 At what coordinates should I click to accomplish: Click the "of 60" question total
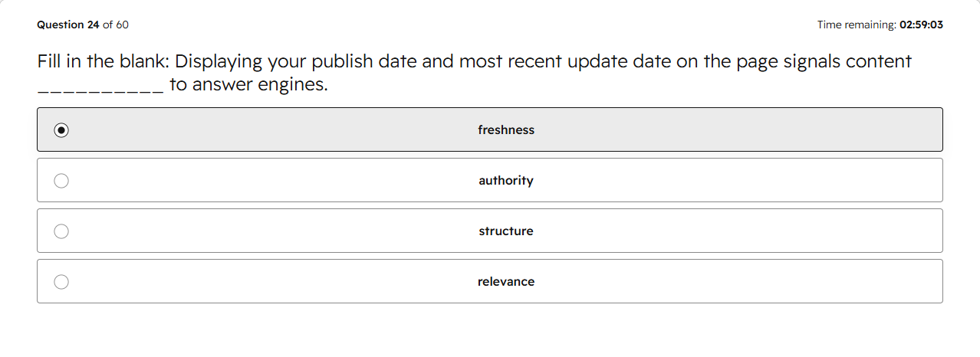(116, 25)
